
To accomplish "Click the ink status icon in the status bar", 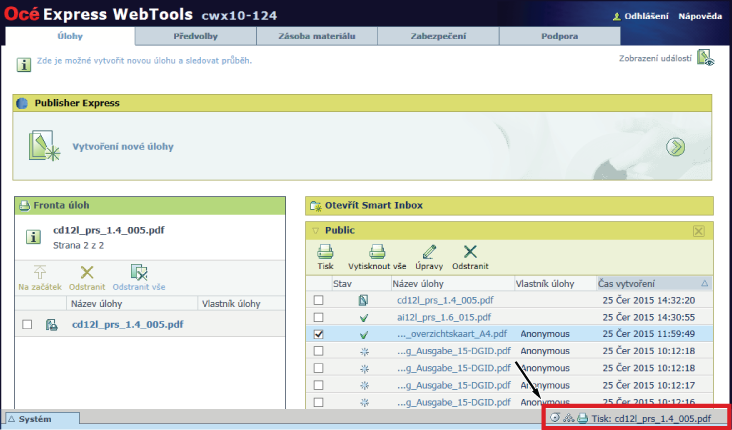I will [x=569, y=418].
